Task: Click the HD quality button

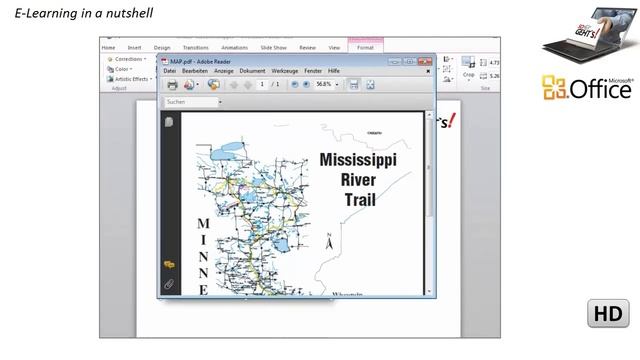Action: [608, 313]
